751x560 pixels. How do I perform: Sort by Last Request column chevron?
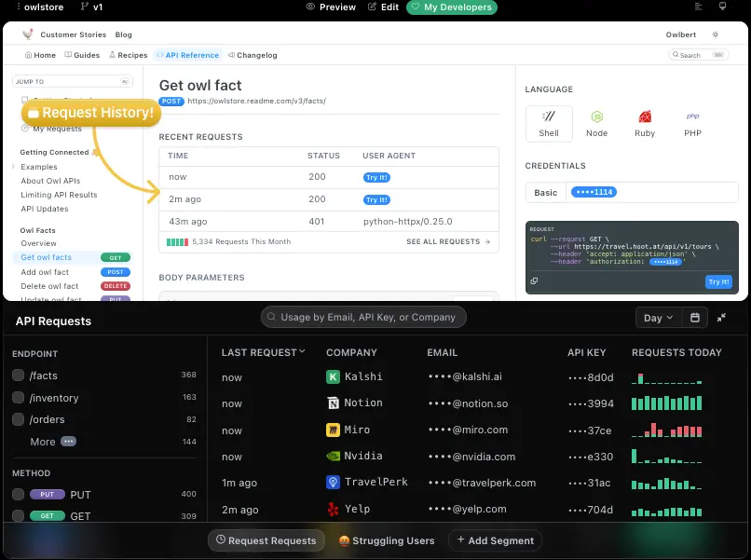pyautogui.click(x=302, y=351)
